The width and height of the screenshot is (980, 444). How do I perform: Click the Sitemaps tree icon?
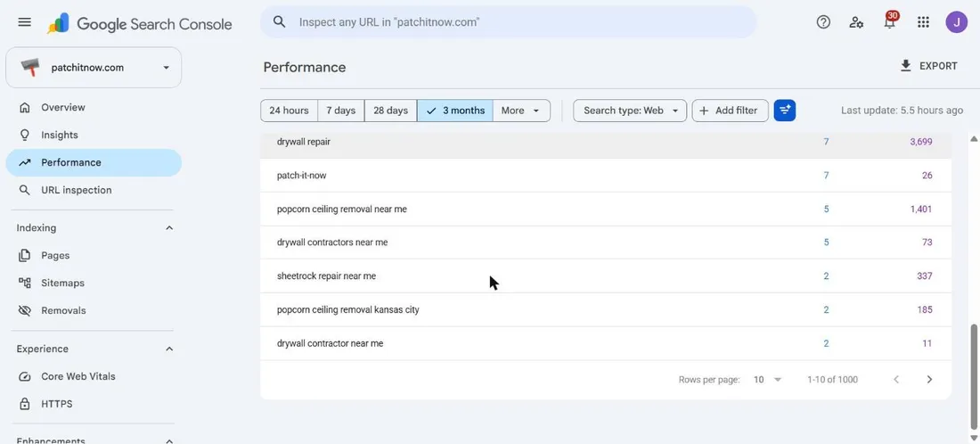[24, 283]
